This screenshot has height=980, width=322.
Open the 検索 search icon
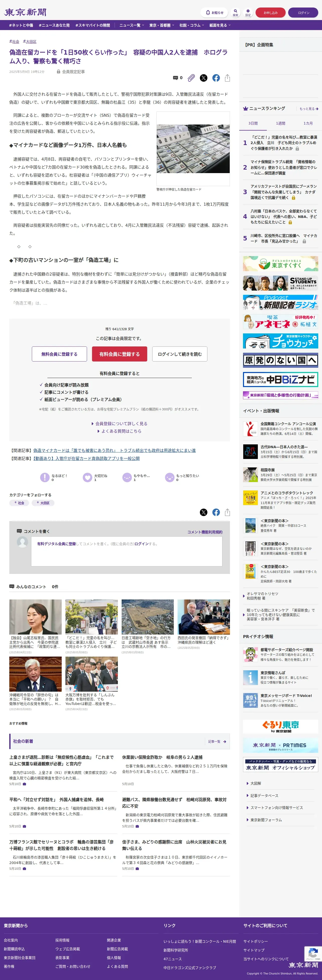tap(235, 13)
